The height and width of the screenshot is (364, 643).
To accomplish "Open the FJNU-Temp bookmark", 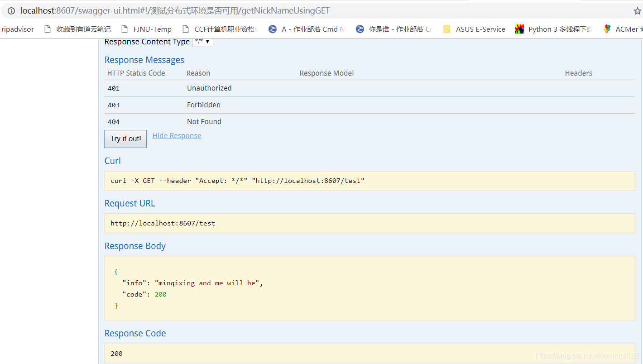I will click(x=147, y=29).
